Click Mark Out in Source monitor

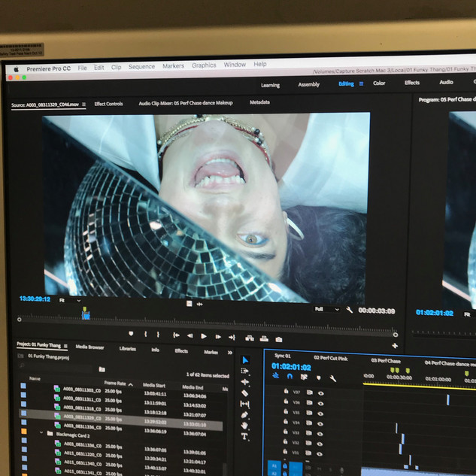(x=158, y=335)
